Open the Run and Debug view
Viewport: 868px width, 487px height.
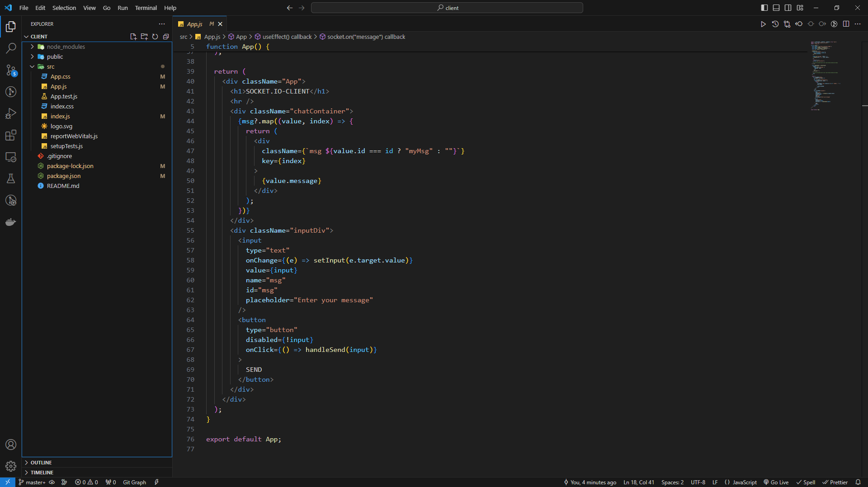[x=11, y=113]
